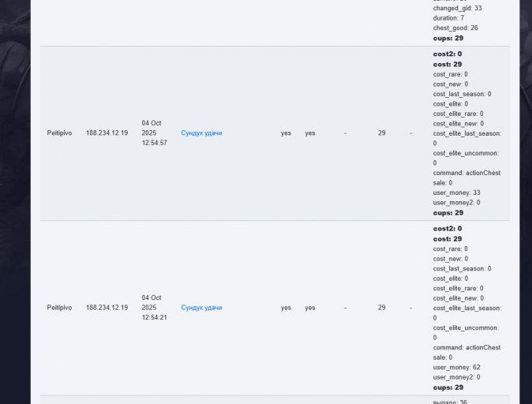Click cost_last_season: 0 in 12:54:57 row
Image resolution: width=532 pixels, height=404 pixels.
coord(462,94)
